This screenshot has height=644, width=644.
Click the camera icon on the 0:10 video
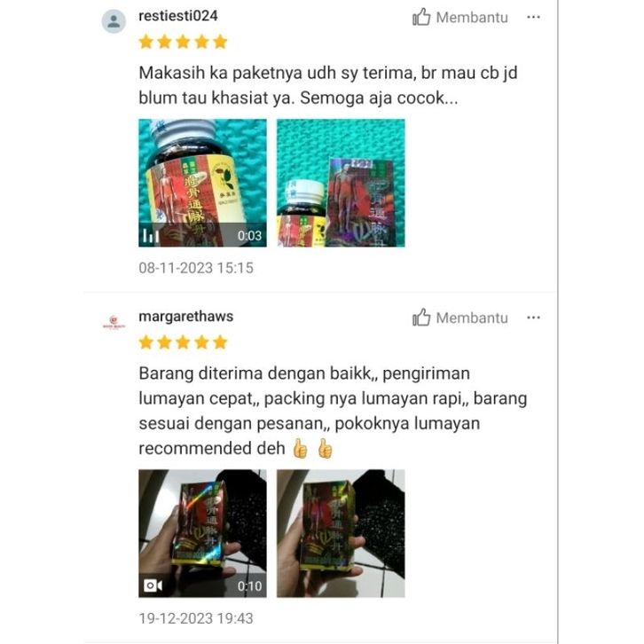point(153,585)
